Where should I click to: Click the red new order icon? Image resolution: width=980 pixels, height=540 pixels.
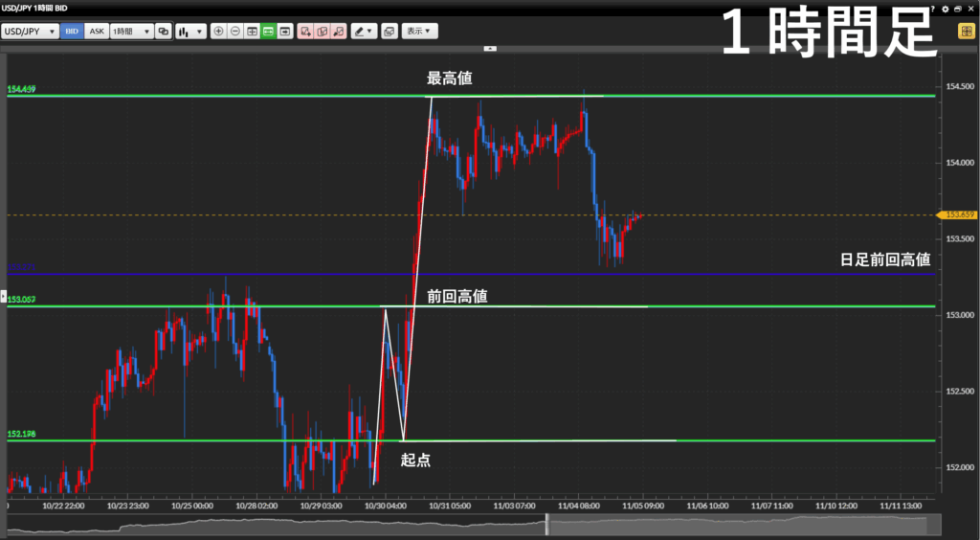305,31
